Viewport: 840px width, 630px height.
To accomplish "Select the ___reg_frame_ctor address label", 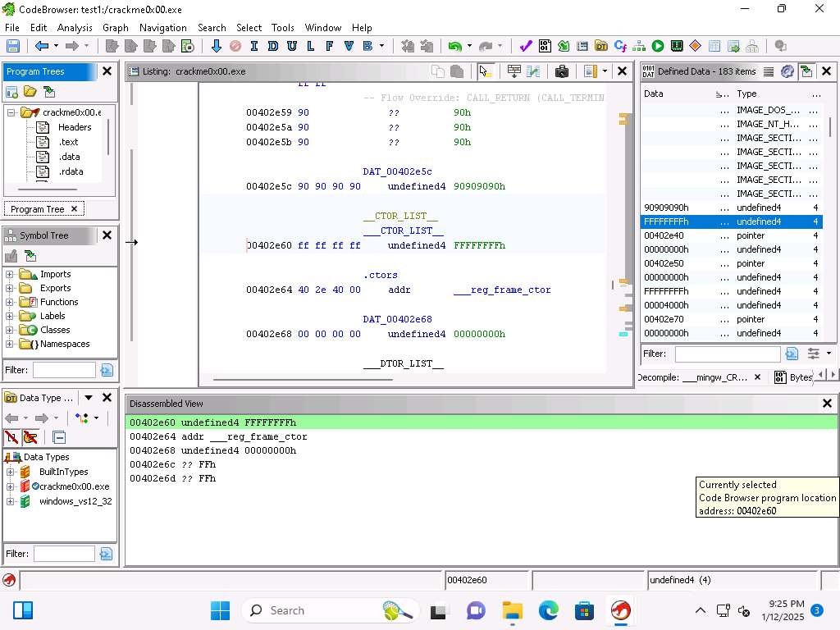I will click(502, 290).
